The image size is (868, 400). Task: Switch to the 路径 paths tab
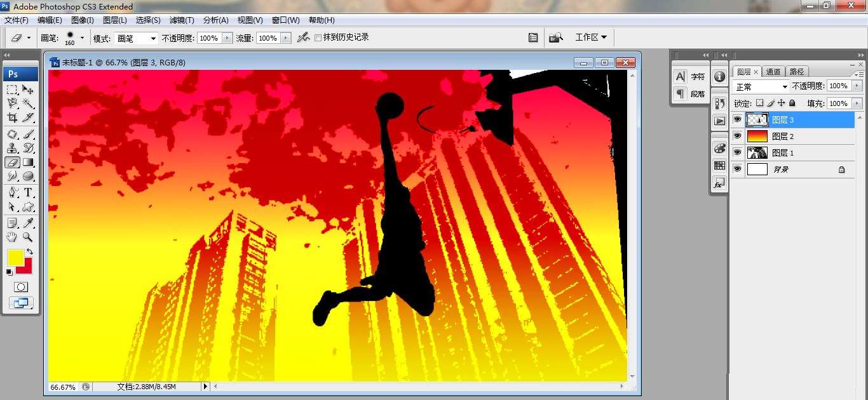click(796, 72)
